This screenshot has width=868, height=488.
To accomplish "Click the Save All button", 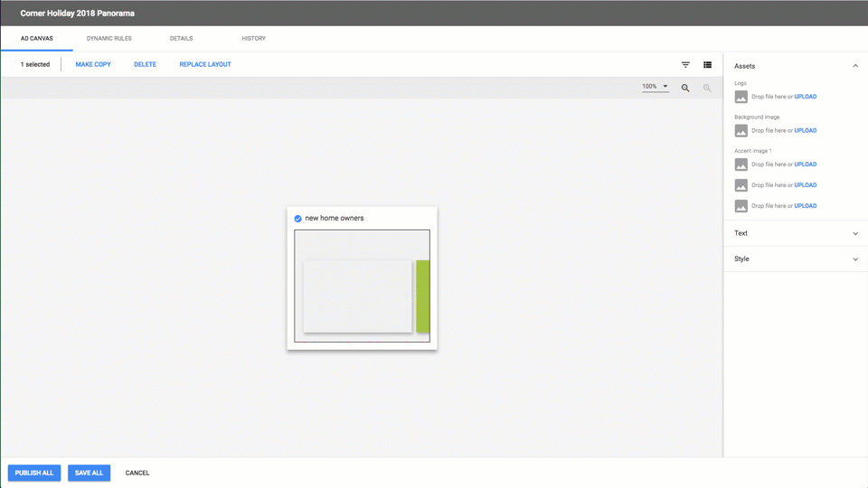I will 89,473.
